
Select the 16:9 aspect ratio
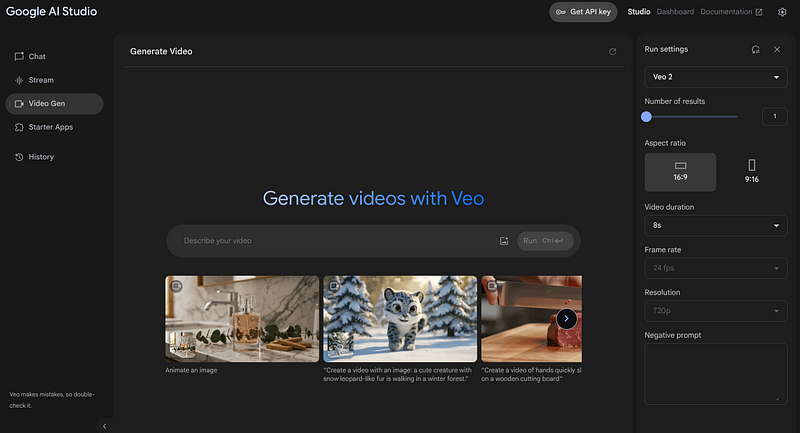680,172
